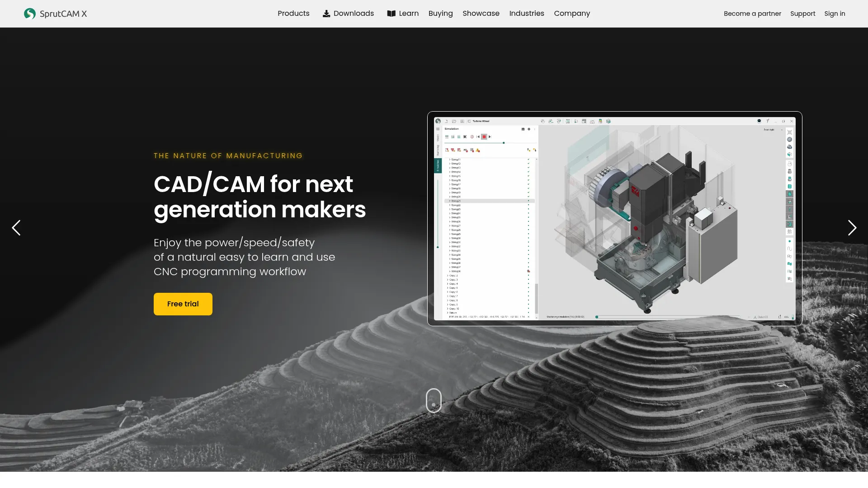This screenshot has height=488, width=868.
Task: Select the Simulation vertical tab in the app screenshot
Action: coord(438,165)
